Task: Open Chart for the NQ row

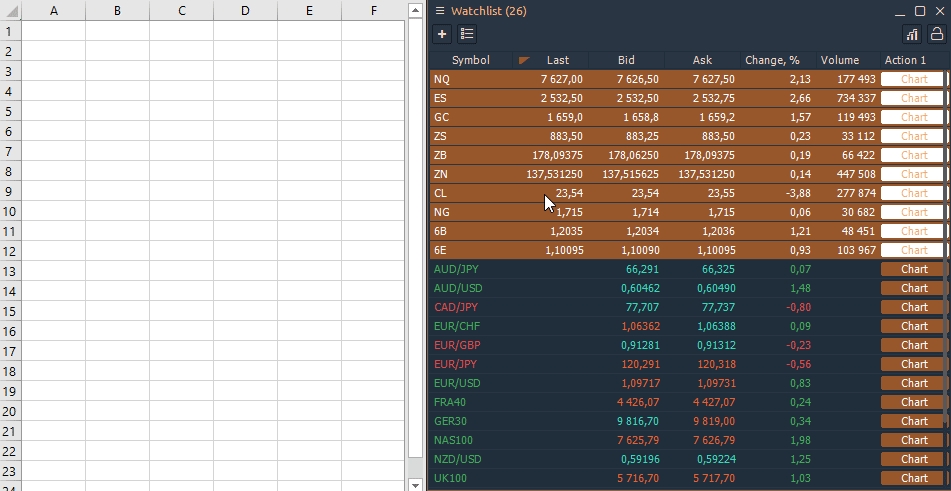Action: [x=914, y=79]
